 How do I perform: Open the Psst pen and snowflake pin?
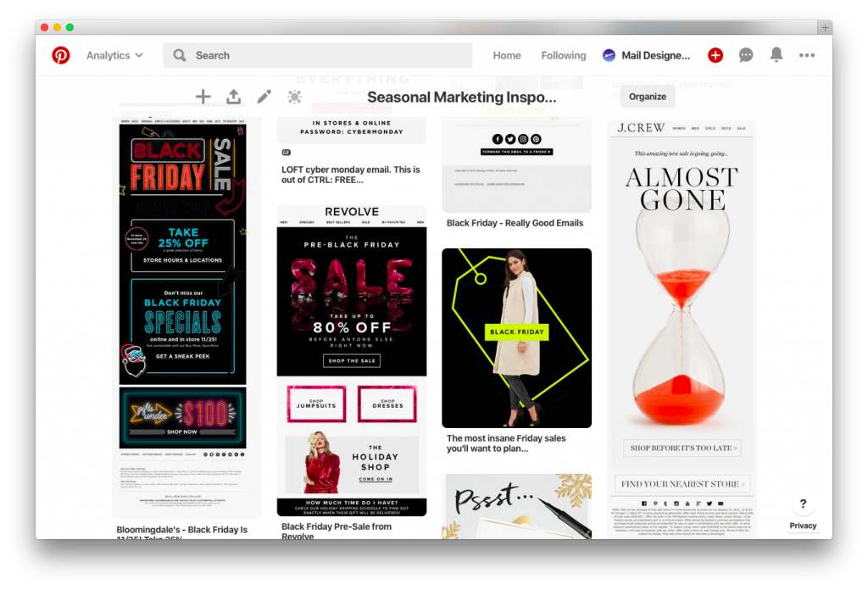(516, 506)
